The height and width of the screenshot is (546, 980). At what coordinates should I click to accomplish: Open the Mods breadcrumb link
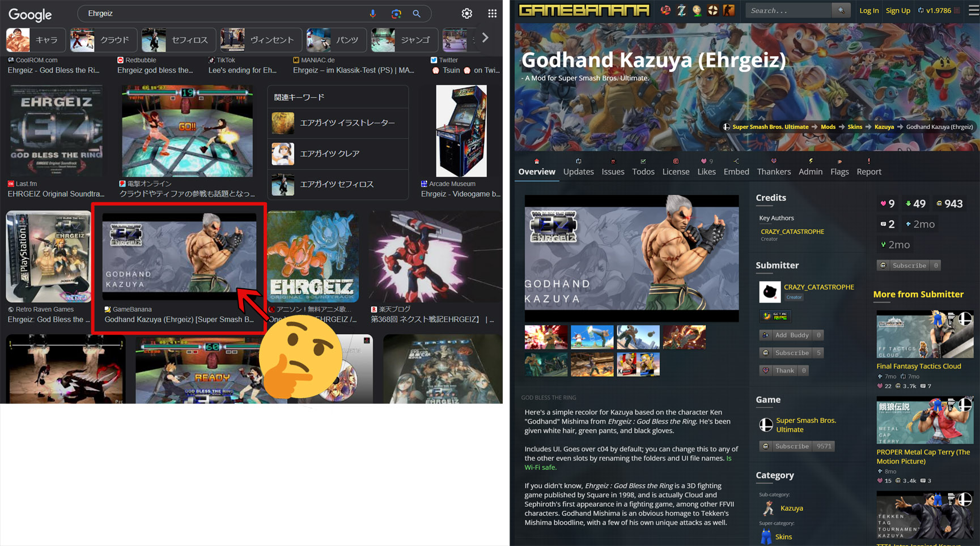point(828,127)
